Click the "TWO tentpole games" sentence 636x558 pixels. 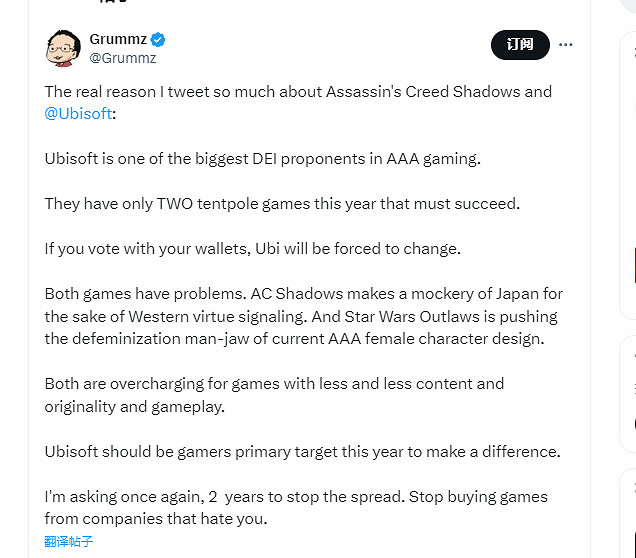tap(282, 203)
